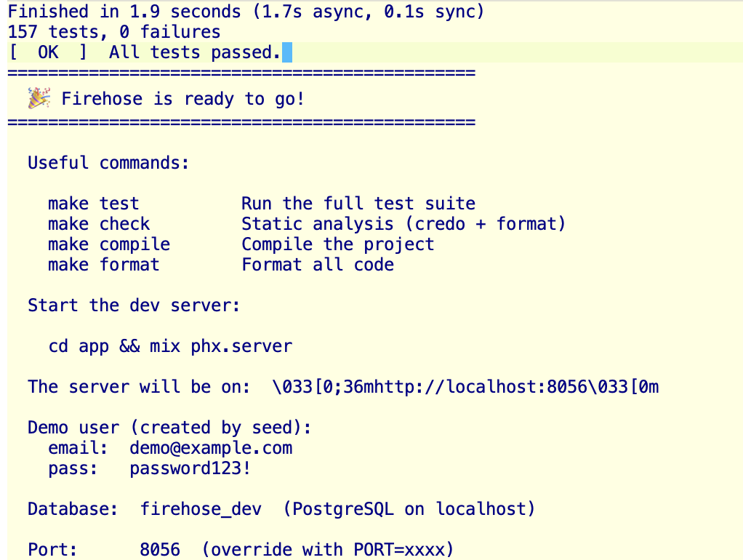
Task: Click the blue terminal cursor block
Action: coord(287,52)
